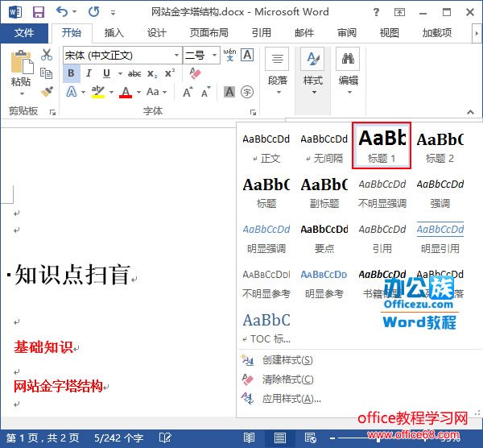Toggle Italic formatting button
Image resolution: width=483 pixels, height=448 pixels.
click(x=89, y=73)
